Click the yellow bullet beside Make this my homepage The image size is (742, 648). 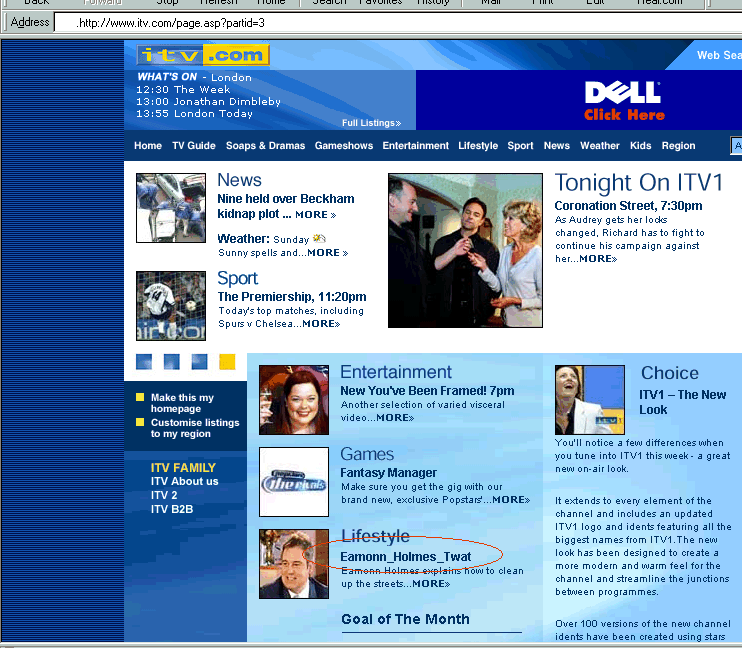(x=140, y=397)
